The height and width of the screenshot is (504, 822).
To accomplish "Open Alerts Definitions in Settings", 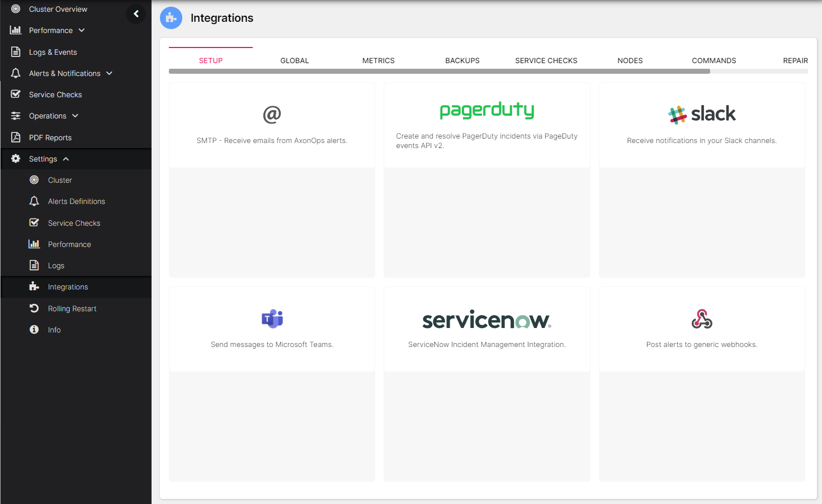I will 76,201.
